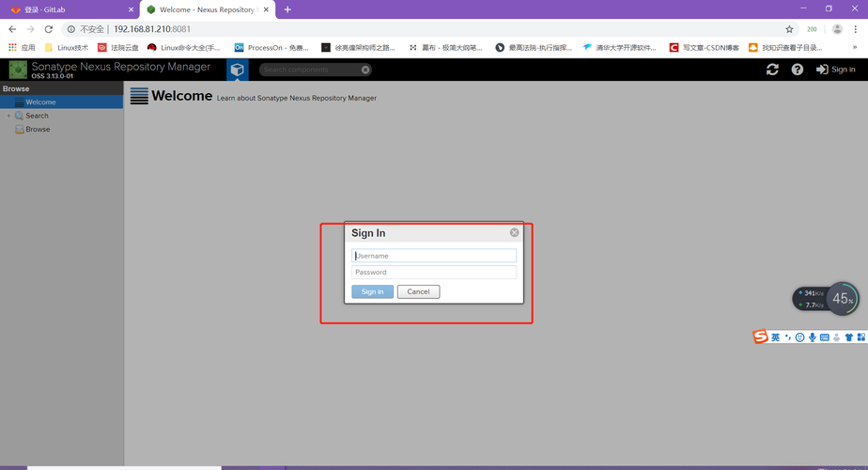
Task: Open Sogou toolbox grid icon
Action: (x=860, y=337)
